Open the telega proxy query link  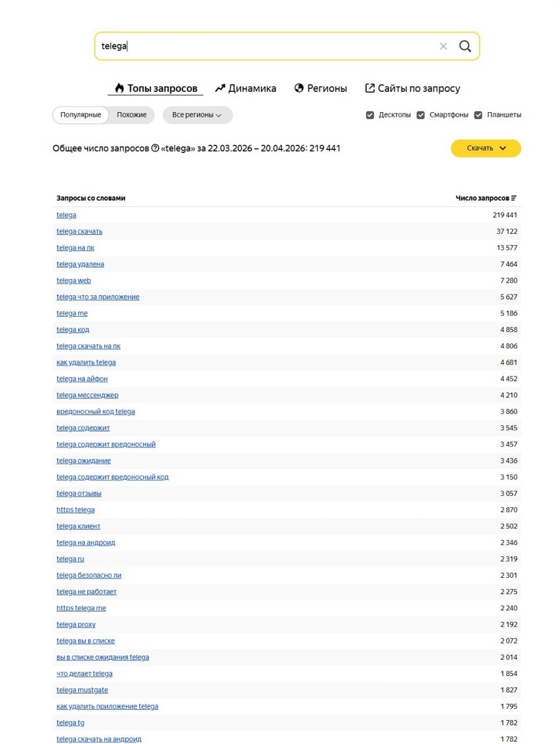(76, 624)
